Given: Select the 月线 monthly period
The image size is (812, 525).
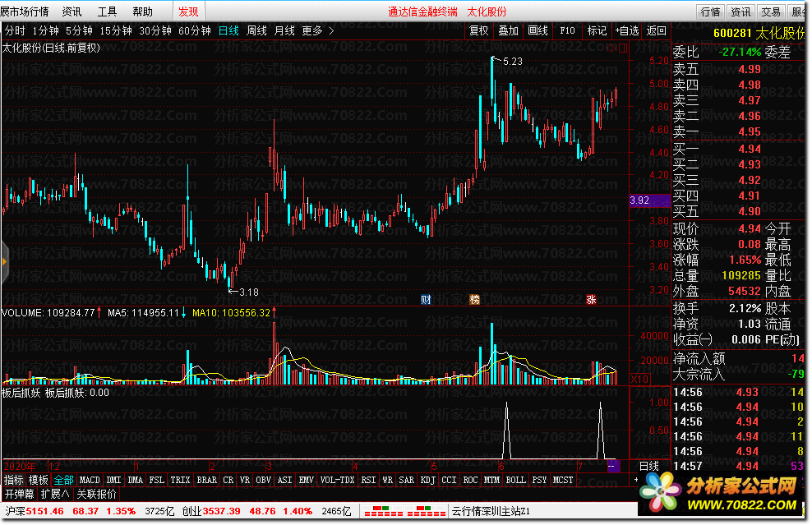Looking at the screenshot, I should [x=284, y=31].
